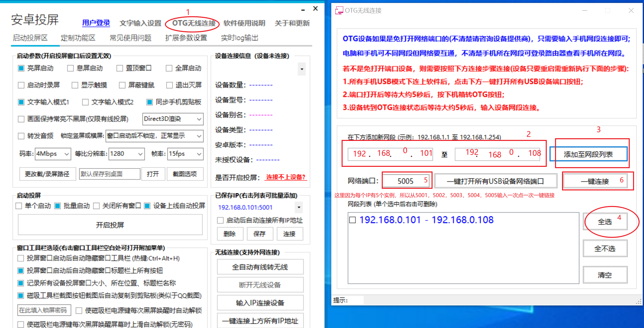Select all segments with the 全选 button
Image resolution: width=644 pixels, height=328 pixels.
605,221
